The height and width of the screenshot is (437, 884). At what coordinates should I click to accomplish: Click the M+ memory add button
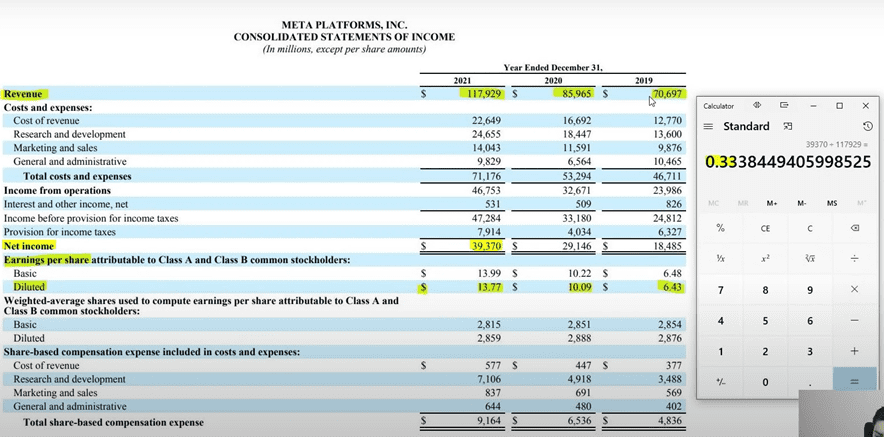click(772, 203)
